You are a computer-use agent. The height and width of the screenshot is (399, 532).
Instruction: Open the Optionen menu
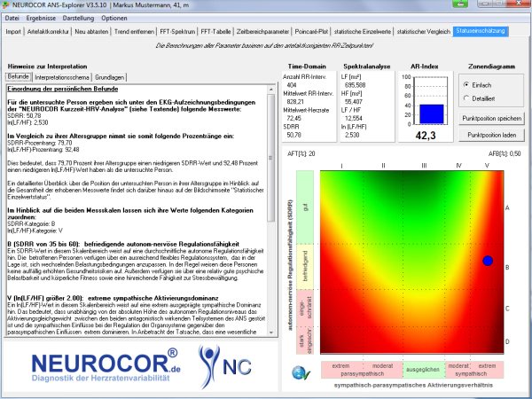[x=114, y=18]
